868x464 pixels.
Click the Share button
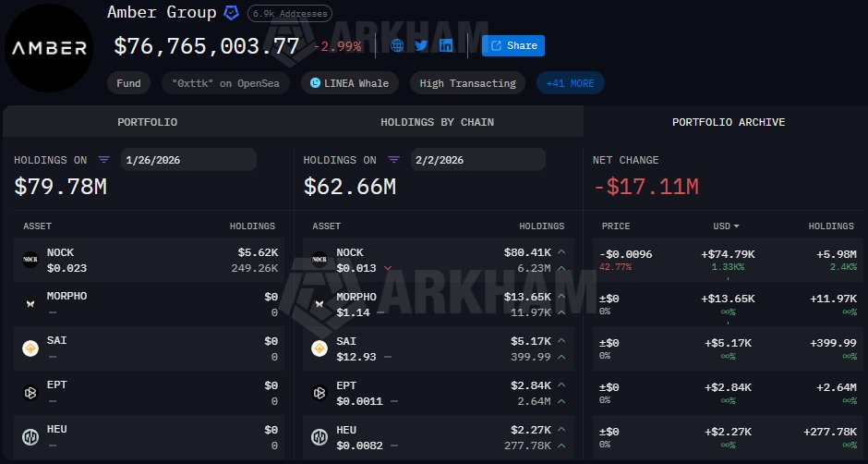pyautogui.click(x=513, y=45)
